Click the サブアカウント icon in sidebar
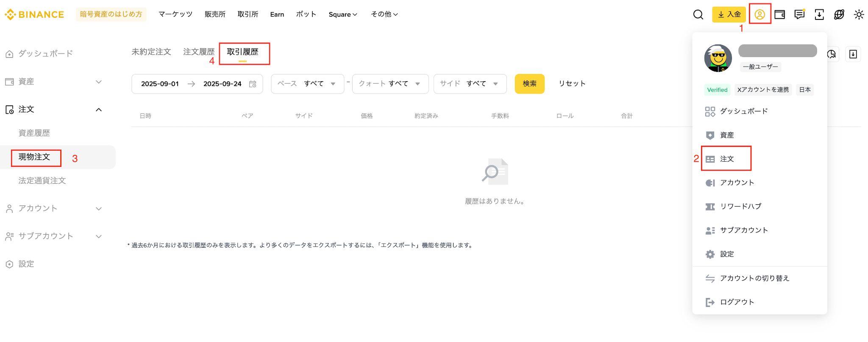 tap(9, 236)
